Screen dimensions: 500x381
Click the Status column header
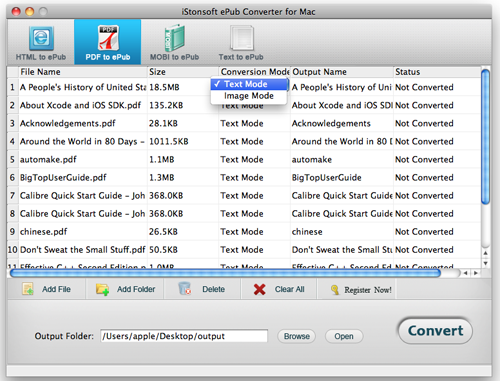click(437, 72)
